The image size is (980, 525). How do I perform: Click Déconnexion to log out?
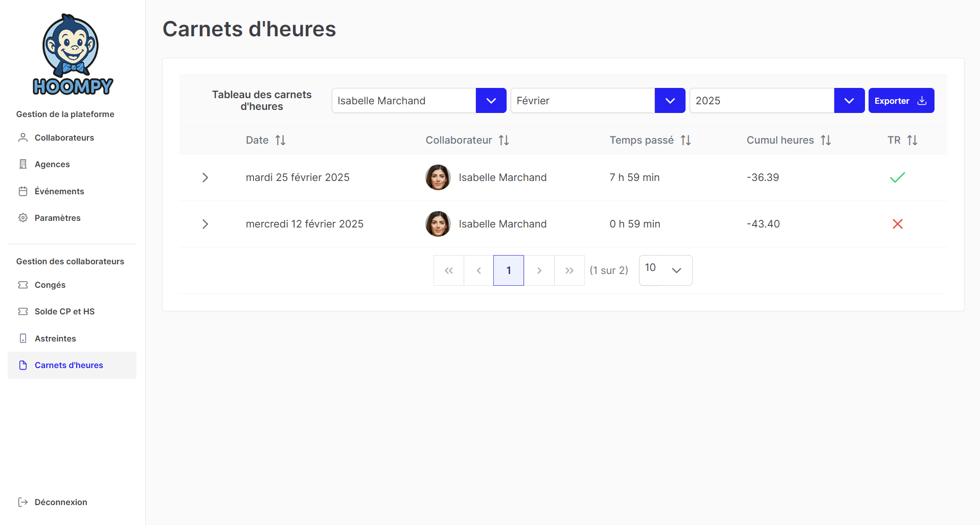click(x=60, y=502)
